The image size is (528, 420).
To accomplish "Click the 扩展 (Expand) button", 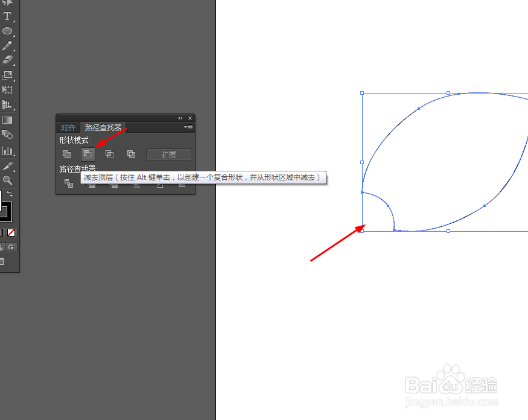I will (168, 154).
